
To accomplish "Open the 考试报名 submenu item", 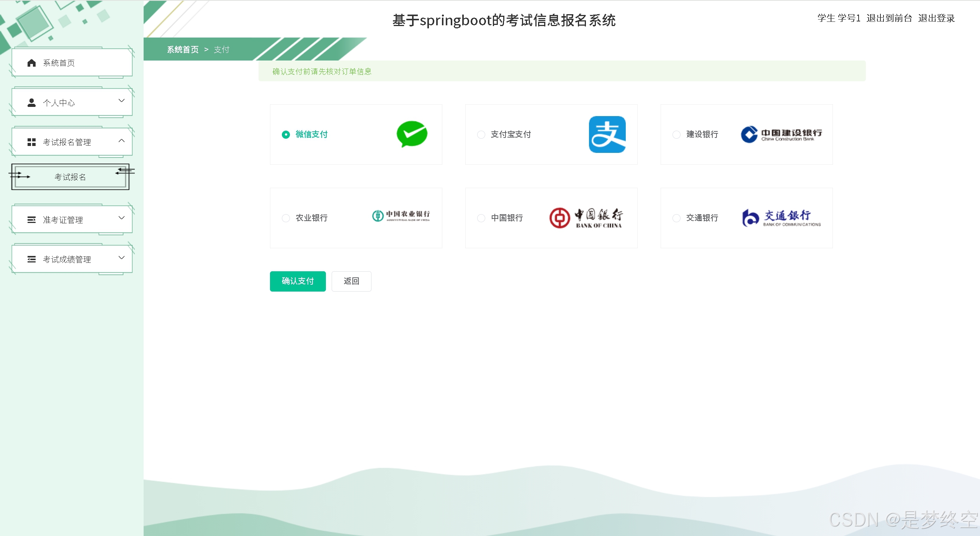I will point(70,177).
